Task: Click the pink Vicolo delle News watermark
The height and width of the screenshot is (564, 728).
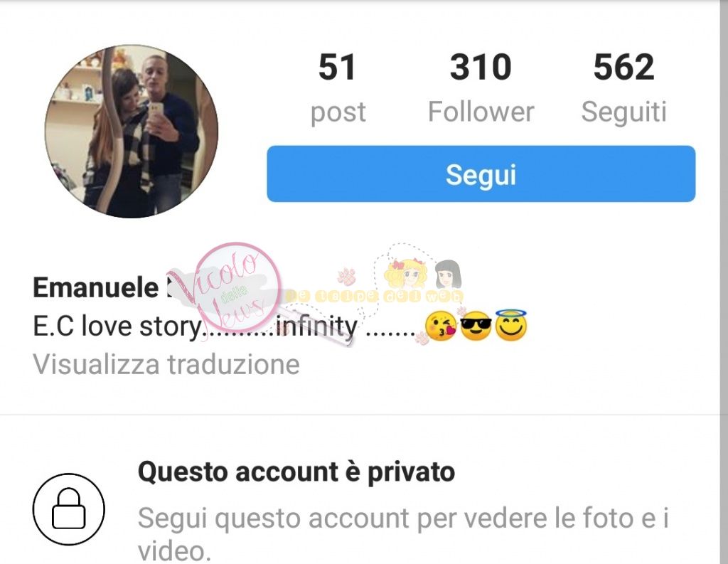Action: click(x=237, y=288)
